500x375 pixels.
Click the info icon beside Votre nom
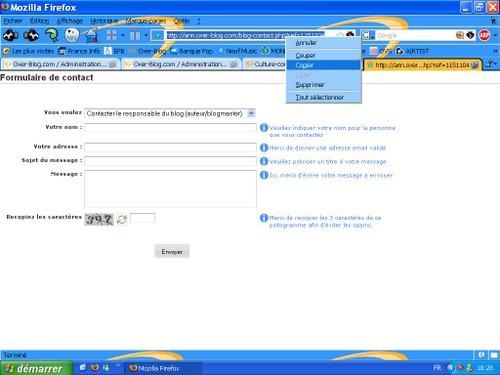tap(264, 128)
